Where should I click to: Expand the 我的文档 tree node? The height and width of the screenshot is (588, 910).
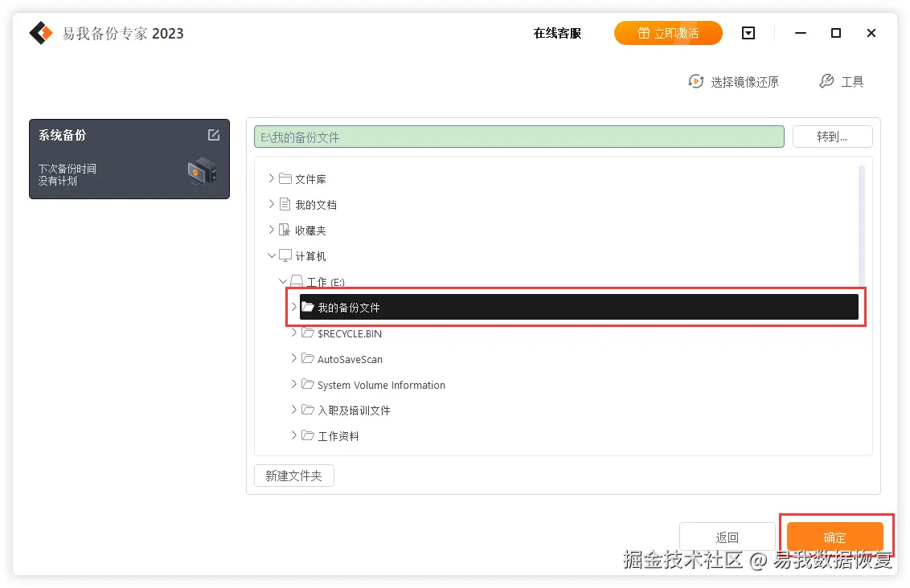271,204
